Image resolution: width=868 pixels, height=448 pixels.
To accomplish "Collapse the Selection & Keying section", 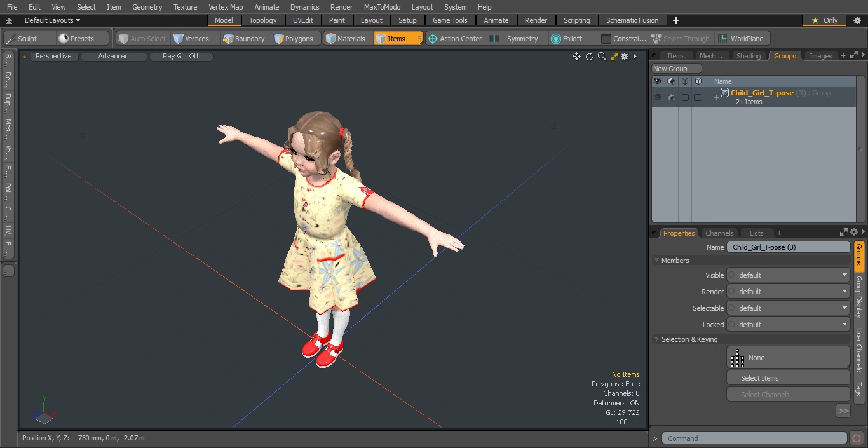I will [656, 339].
